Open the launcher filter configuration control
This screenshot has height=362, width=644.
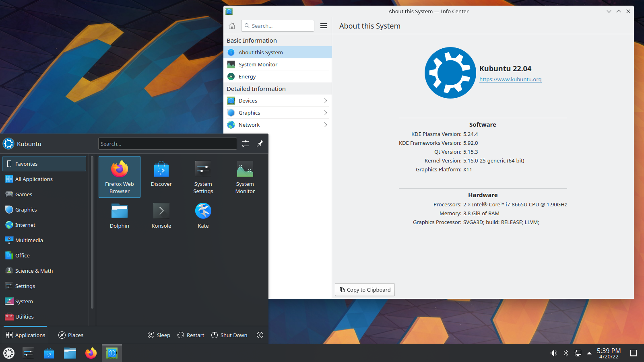(246, 144)
